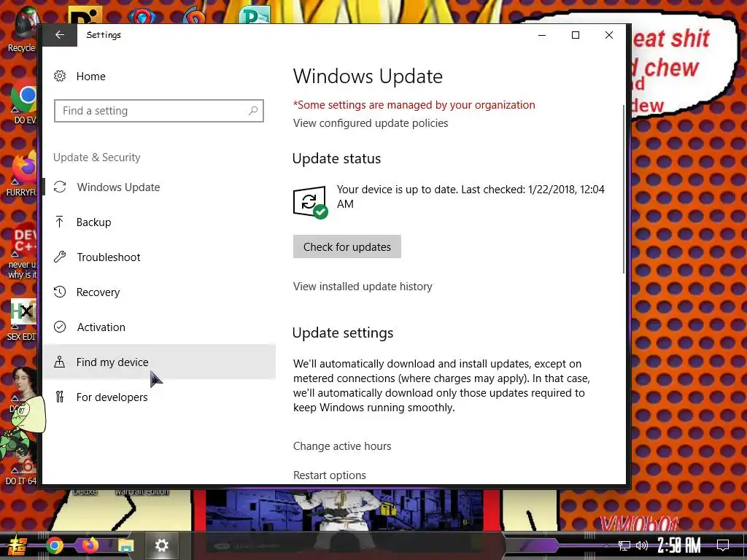747x560 pixels.
Task: Click the Settings window vertical scrollbar
Action: point(623,189)
